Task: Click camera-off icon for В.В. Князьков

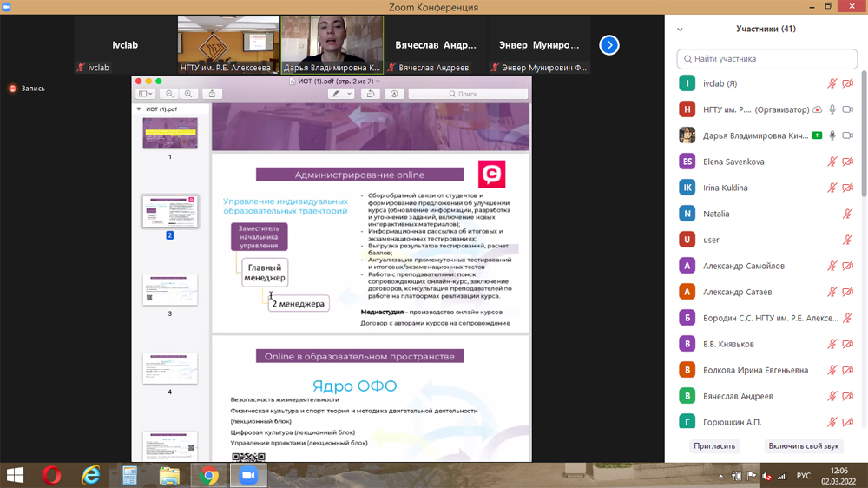Action: click(847, 344)
